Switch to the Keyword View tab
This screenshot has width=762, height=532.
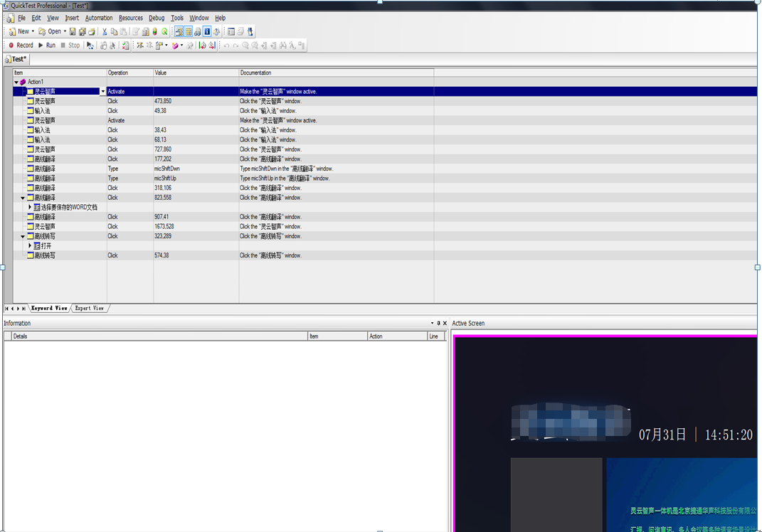[49, 308]
